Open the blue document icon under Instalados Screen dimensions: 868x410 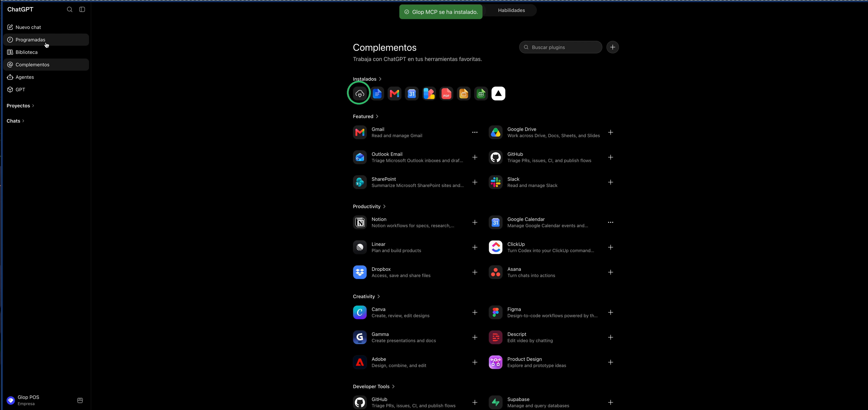pos(377,94)
